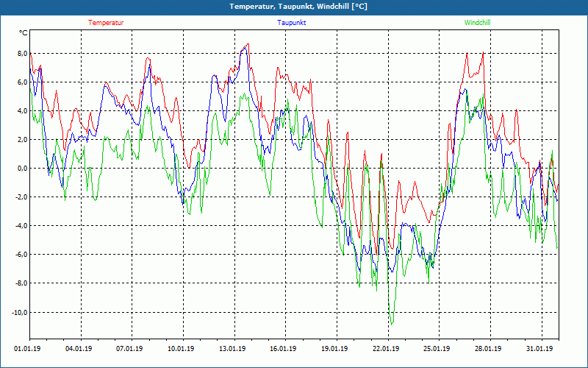Viewport: 588px width, 368px height.
Task: Click the 8,0 y-axis label
Action: click(x=23, y=53)
